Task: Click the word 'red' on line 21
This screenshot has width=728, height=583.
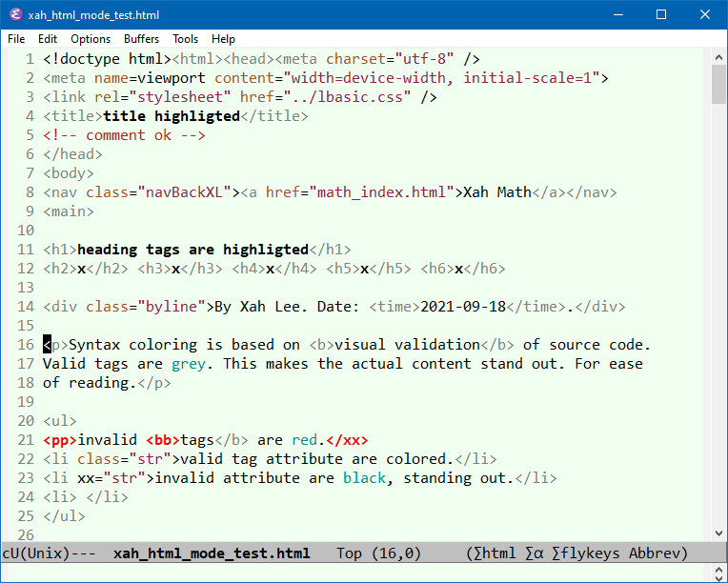Action: (x=305, y=439)
